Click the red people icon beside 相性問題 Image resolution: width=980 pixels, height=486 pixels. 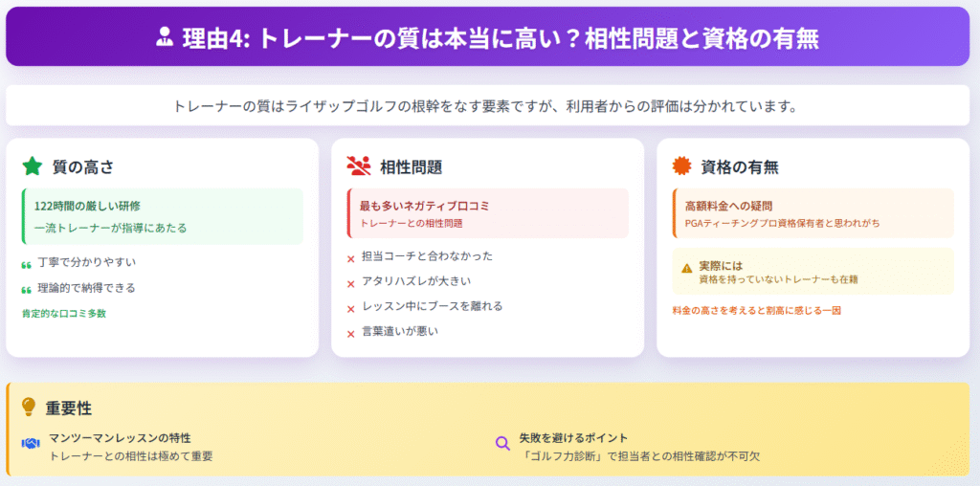[359, 166]
